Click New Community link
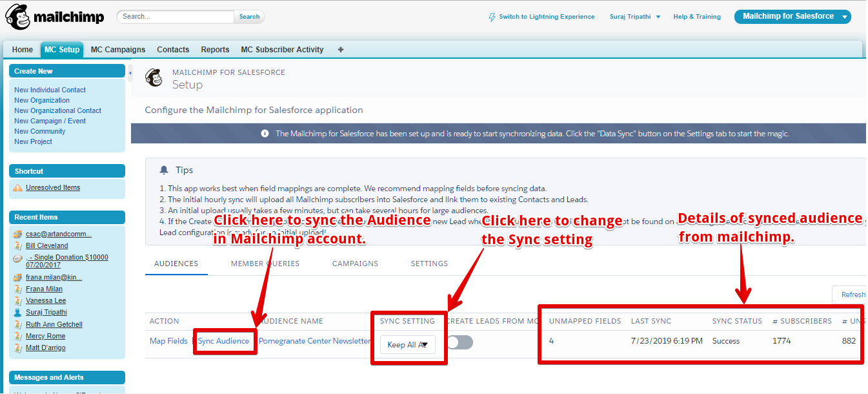Image resolution: width=868 pixels, height=394 pixels. [x=39, y=131]
